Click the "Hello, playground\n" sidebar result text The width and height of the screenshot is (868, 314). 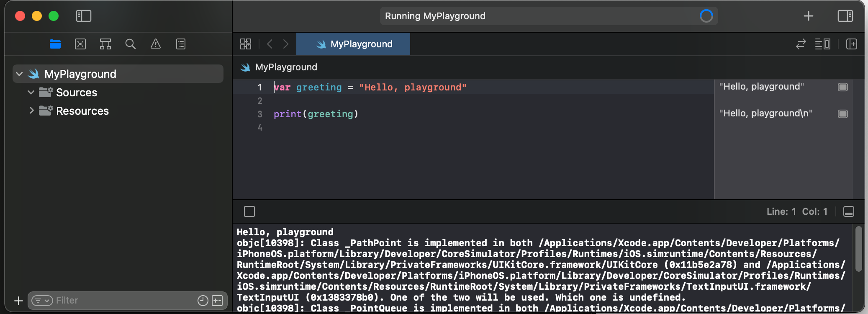pos(766,113)
